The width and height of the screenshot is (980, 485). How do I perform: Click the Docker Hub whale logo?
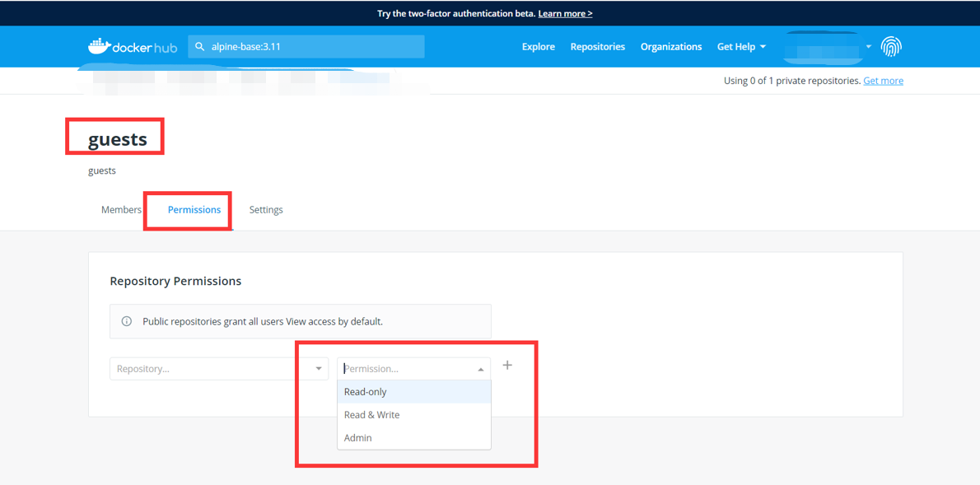[99, 46]
